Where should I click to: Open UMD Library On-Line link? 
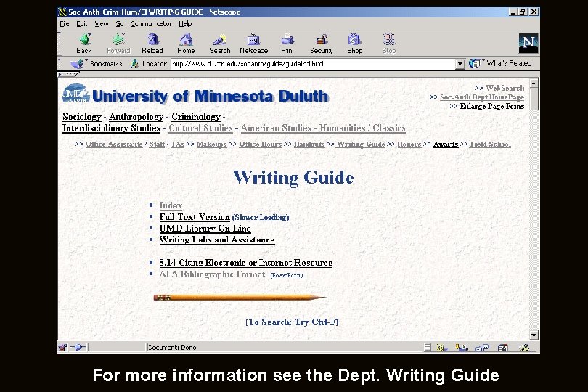click(x=205, y=229)
